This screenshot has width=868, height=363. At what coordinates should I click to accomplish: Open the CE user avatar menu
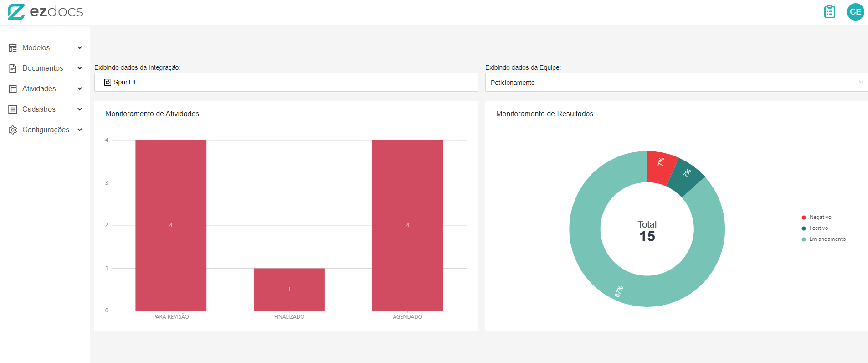[855, 12]
